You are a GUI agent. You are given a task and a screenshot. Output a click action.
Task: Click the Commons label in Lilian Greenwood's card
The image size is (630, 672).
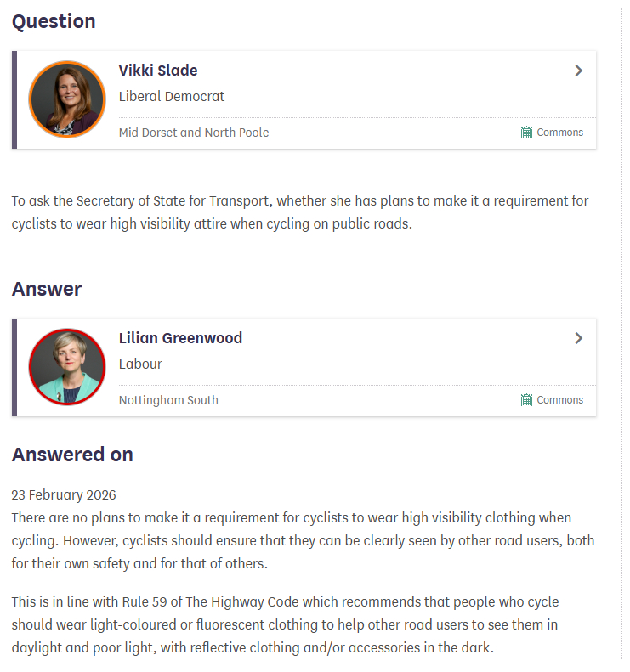click(559, 400)
